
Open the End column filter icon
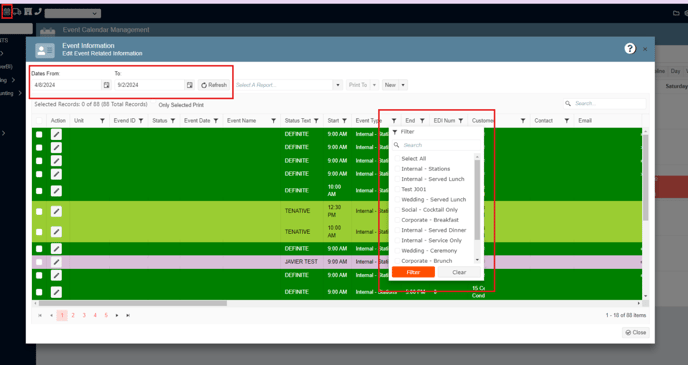point(422,121)
